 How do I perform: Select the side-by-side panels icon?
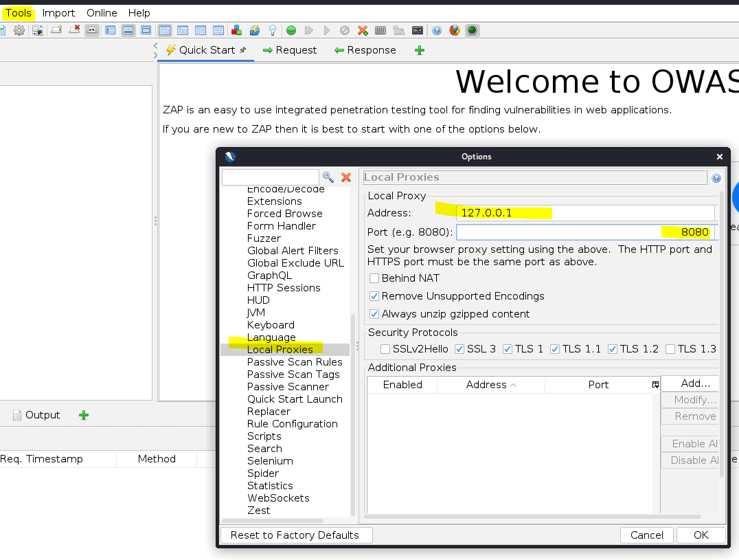click(201, 31)
